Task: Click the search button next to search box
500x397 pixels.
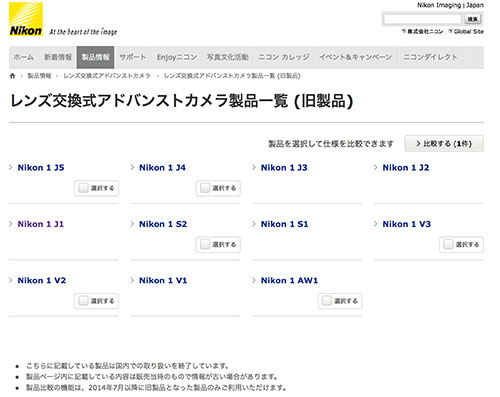Action: click(473, 19)
